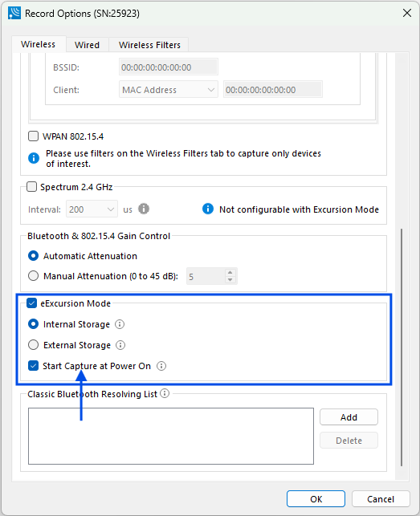Close the Record Options dialog
Image resolution: width=420 pixels, height=516 pixels.
pyautogui.click(x=407, y=13)
